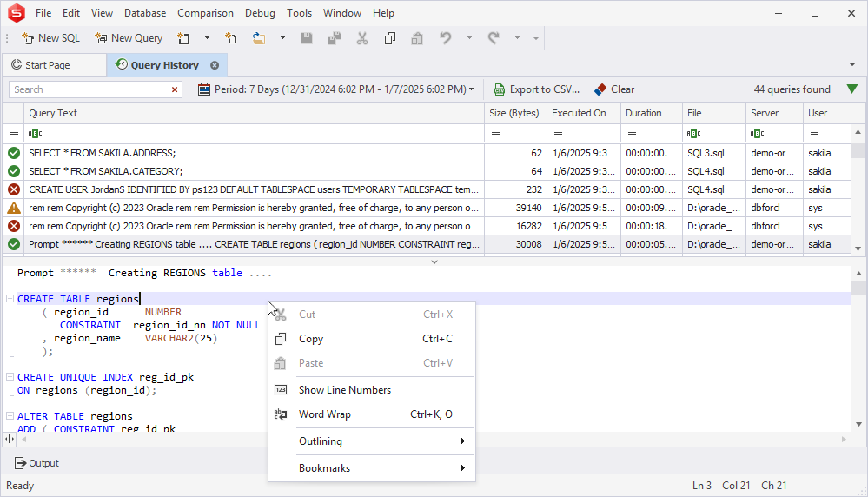Open the Window menu

pos(342,13)
